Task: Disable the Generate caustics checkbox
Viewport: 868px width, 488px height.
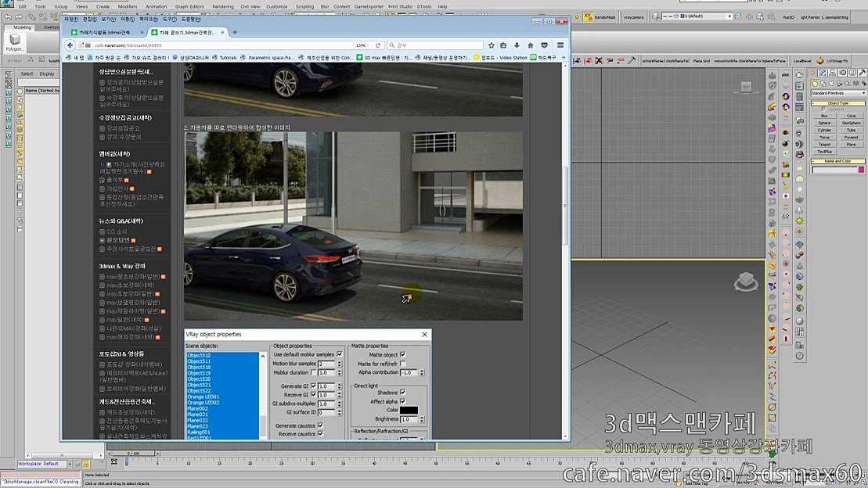Action: 319,425
